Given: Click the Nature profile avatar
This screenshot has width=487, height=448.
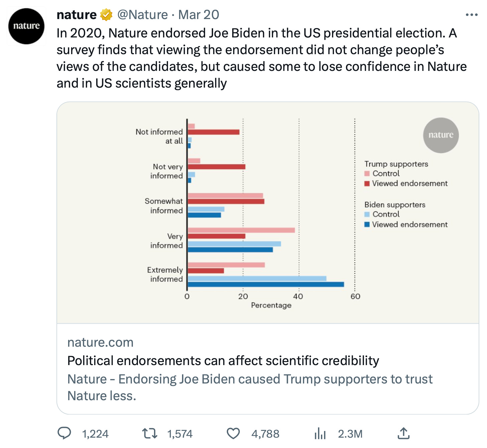Looking at the screenshot, I should coord(26,26).
